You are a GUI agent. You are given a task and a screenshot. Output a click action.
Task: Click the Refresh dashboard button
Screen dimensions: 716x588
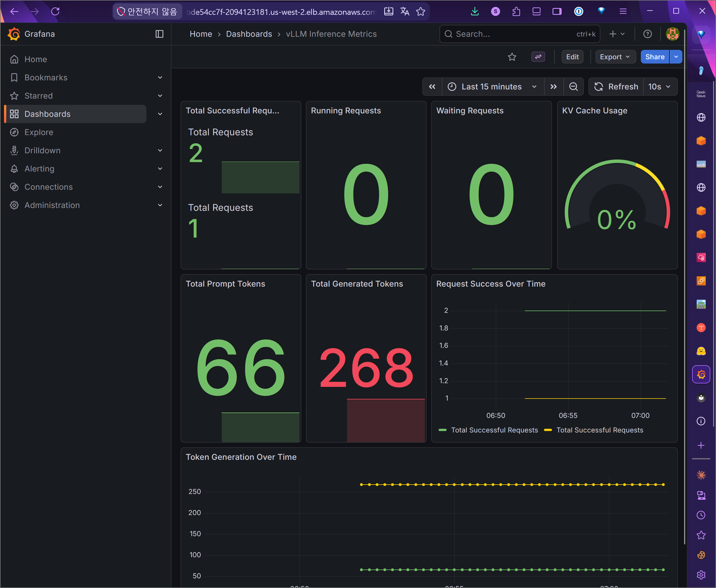616,87
